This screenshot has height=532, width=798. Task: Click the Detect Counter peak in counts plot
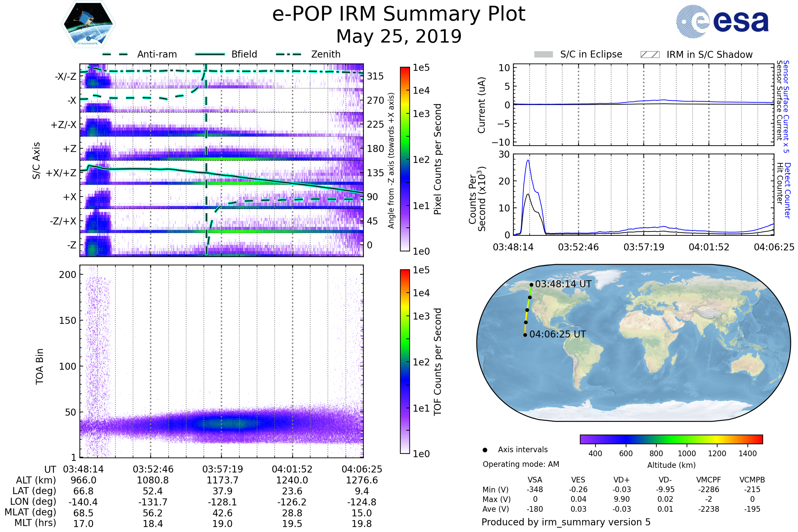[x=528, y=161]
